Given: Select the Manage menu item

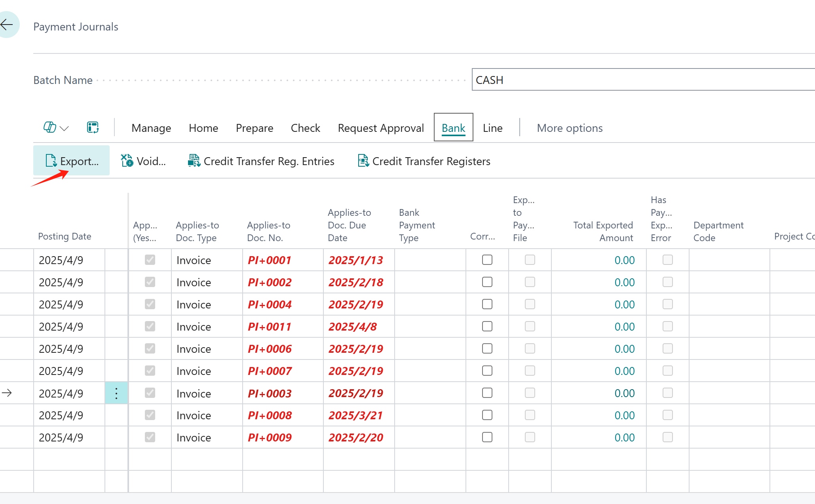Looking at the screenshot, I should 151,128.
